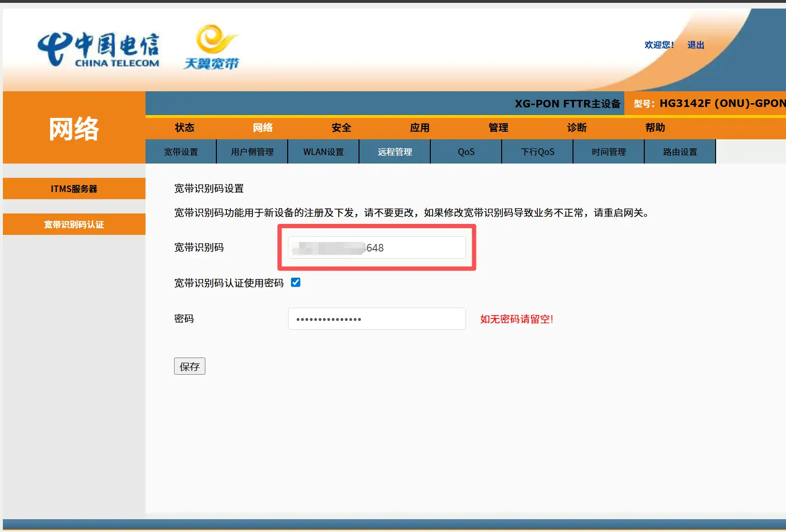Go to the 管理 main menu
Image resolution: width=786 pixels, height=532 pixels.
click(x=498, y=127)
